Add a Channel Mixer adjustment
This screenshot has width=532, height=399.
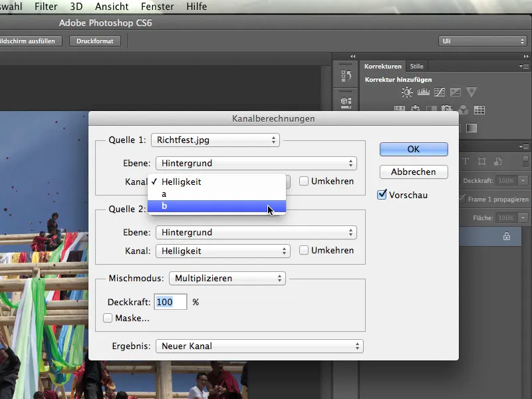(463, 110)
